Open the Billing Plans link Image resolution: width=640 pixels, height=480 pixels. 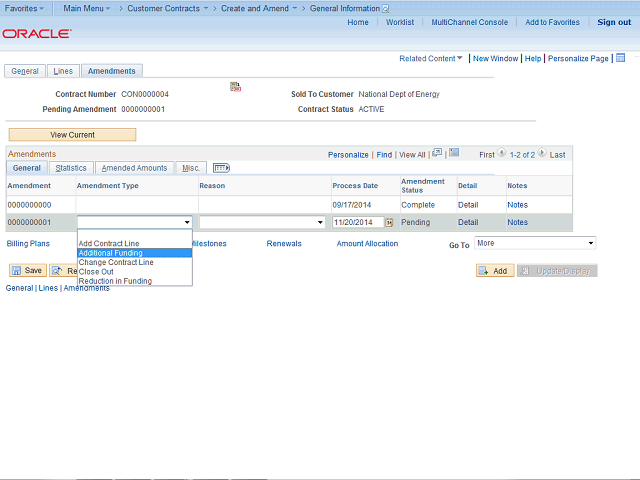point(28,243)
